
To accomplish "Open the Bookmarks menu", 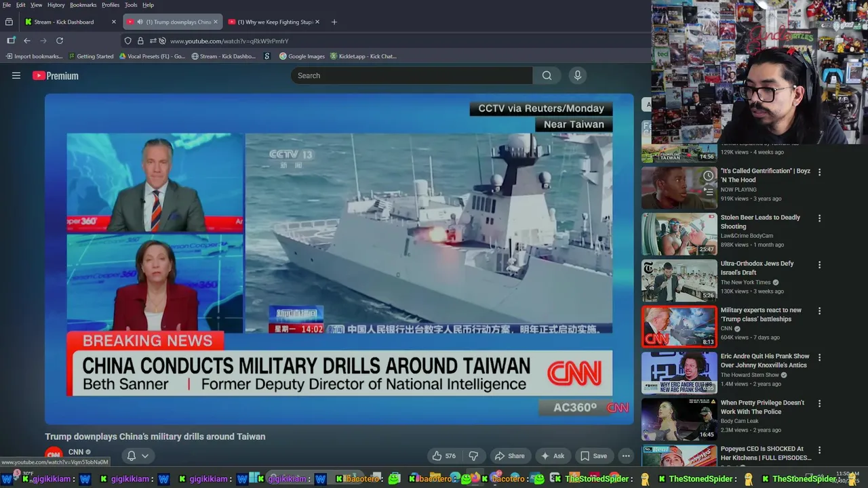I will pos(83,5).
